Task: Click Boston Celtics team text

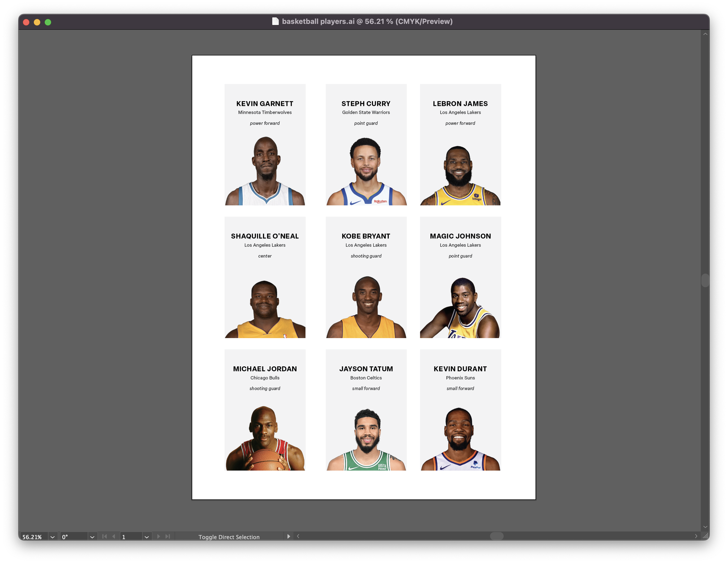Action: [x=366, y=378]
